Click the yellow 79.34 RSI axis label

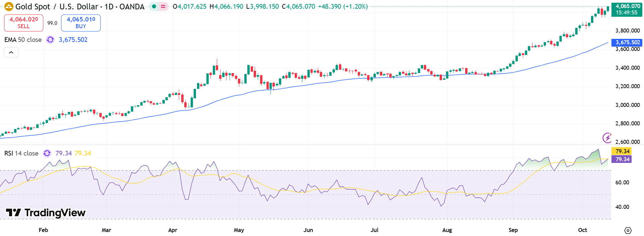(x=622, y=151)
